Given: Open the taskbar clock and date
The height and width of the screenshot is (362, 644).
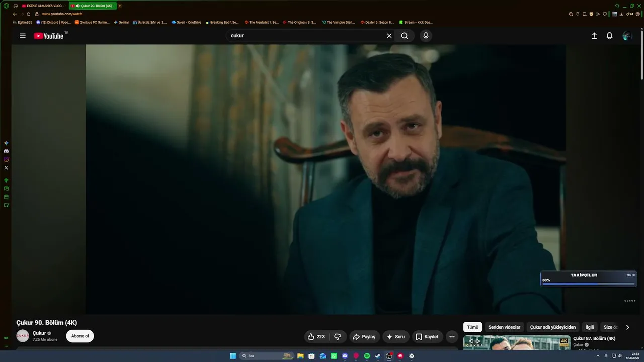Looking at the screenshot, I should [633, 356].
